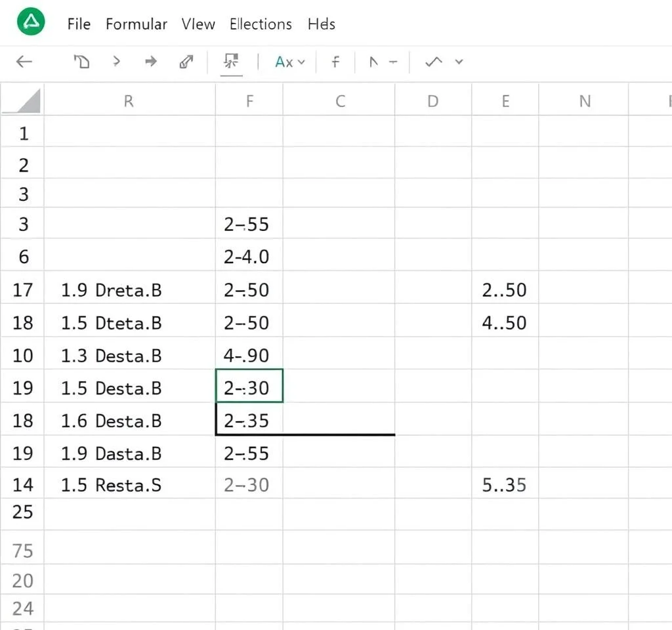Image resolution: width=672 pixels, height=630 pixels.
Task: Select column header R
Action: point(129,101)
